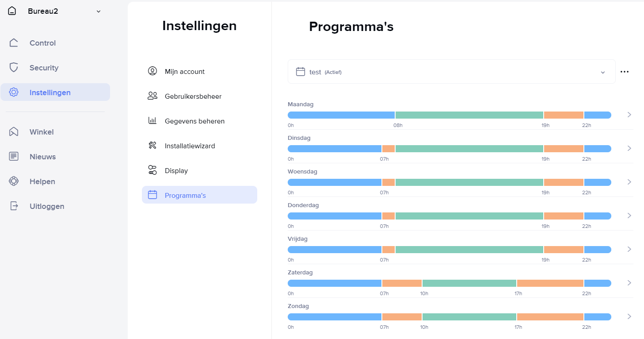Click the Winkel shop icon
This screenshot has height=339, width=644.
tap(14, 132)
